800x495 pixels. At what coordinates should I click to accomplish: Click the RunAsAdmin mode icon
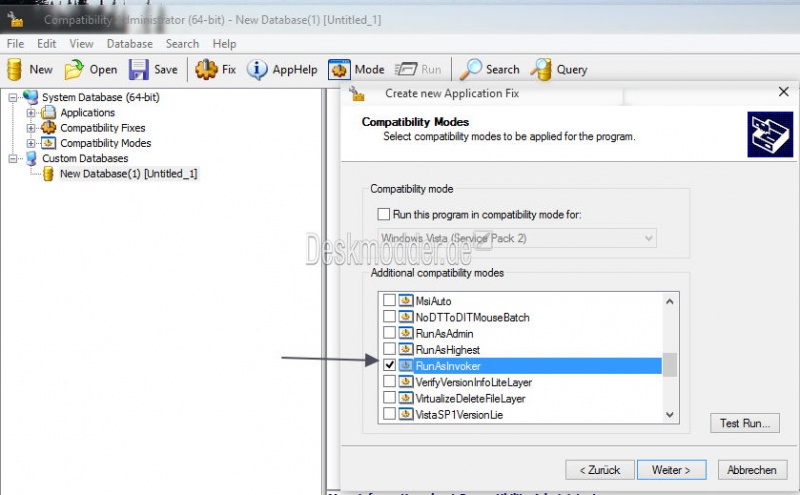[x=406, y=333]
